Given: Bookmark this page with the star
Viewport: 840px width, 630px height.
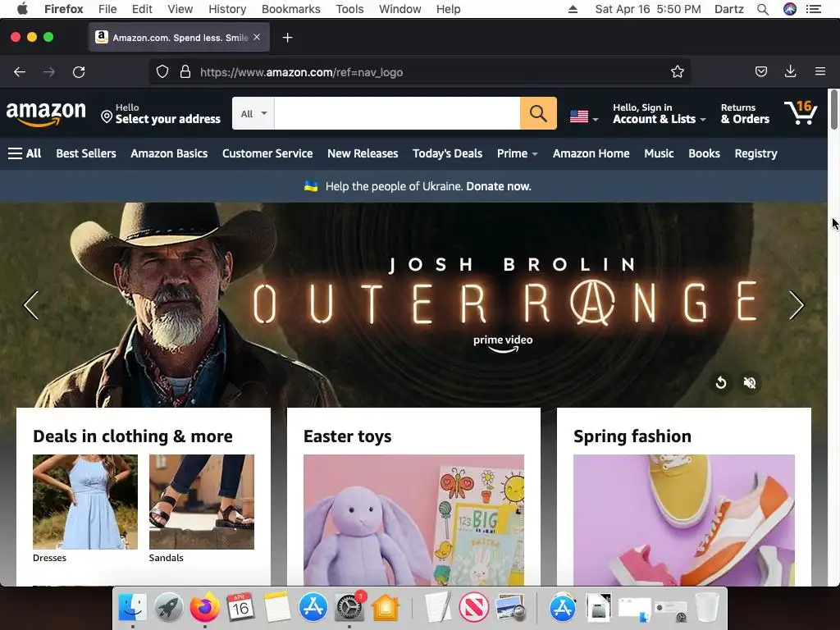Looking at the screenshot, I should tap(677, 72).
